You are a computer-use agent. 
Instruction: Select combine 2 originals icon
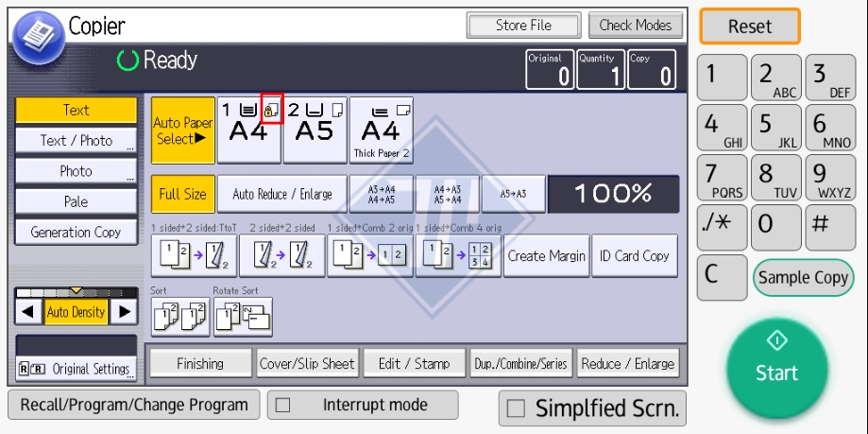[369, 255]
